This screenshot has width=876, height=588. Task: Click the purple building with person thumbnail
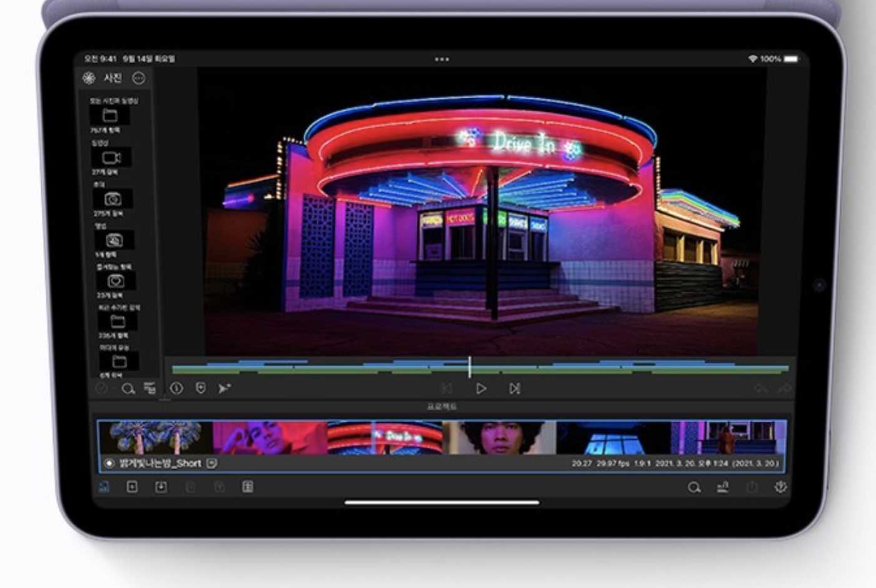click(728, 437)
